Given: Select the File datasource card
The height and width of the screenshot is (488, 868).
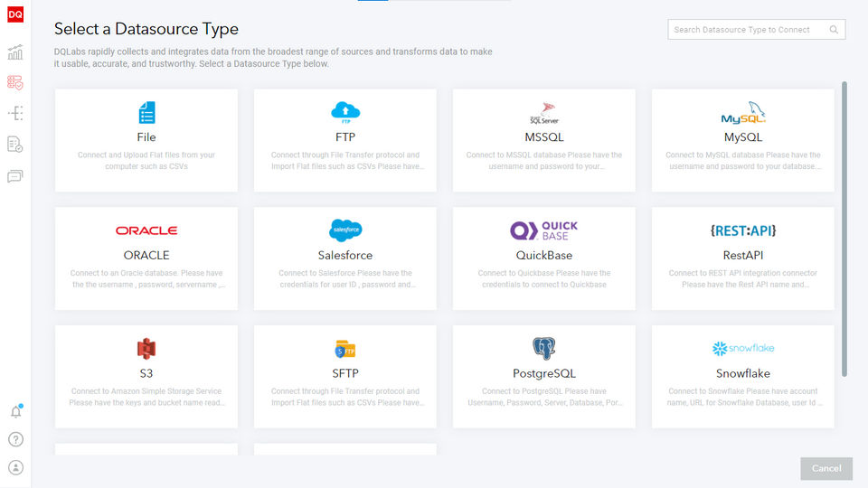Looking at the screenshot, I should pos(146,139).
